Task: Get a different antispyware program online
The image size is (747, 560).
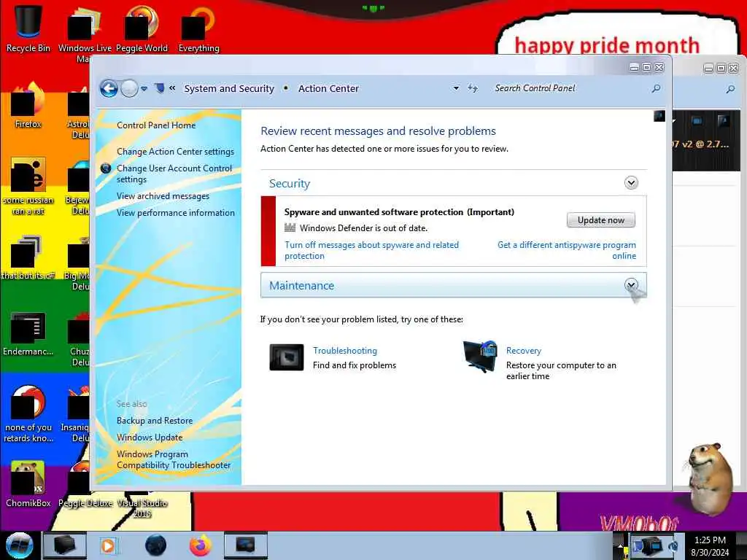Action: pos(567,251)
